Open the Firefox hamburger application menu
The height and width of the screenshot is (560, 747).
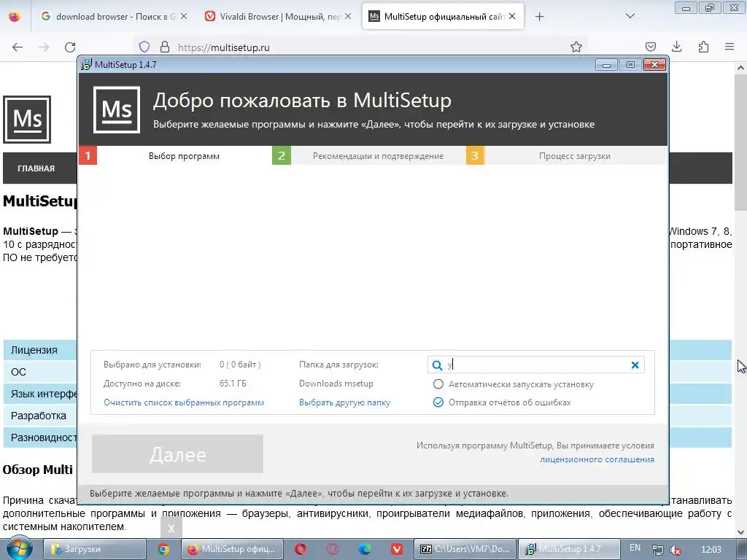[x=729, y=47]
